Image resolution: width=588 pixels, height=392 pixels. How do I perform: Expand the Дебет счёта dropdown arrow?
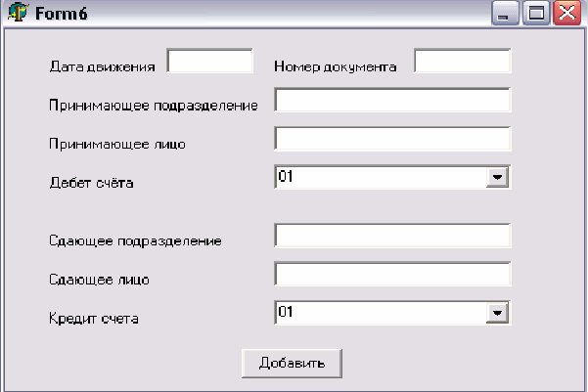499,177
